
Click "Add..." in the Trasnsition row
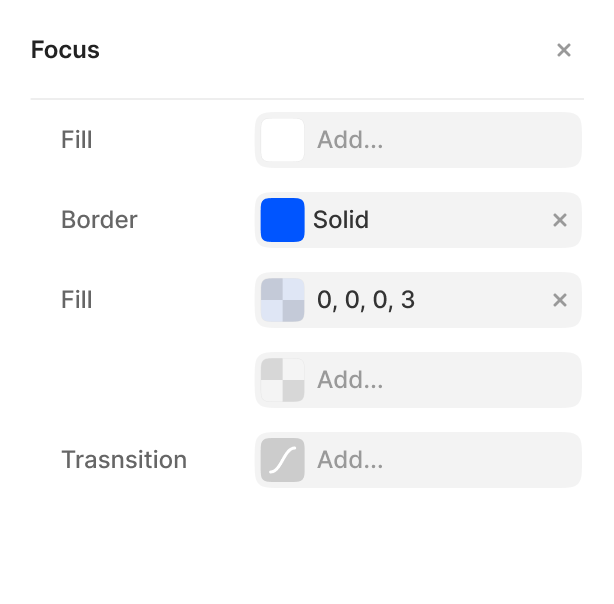350,460
